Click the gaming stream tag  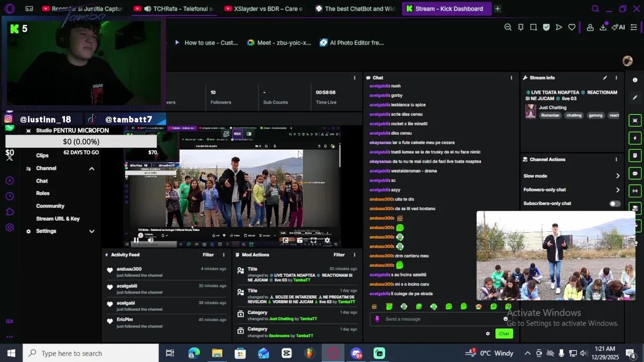(x=595, y=116)
